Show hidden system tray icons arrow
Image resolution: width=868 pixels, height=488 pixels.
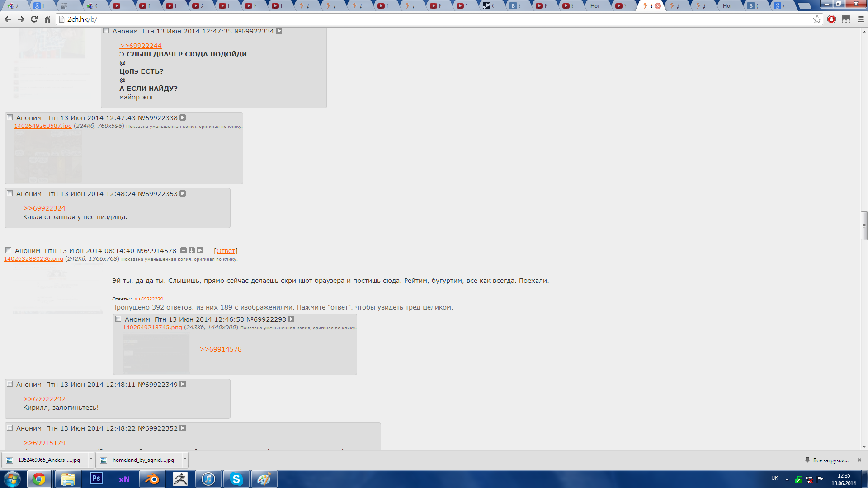tap(787, 479)
